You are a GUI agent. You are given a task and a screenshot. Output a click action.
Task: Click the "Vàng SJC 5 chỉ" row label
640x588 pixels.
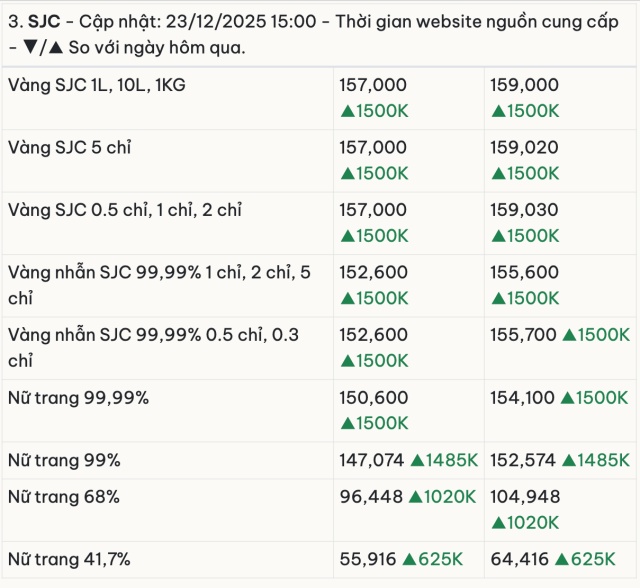tap(69, 148)
